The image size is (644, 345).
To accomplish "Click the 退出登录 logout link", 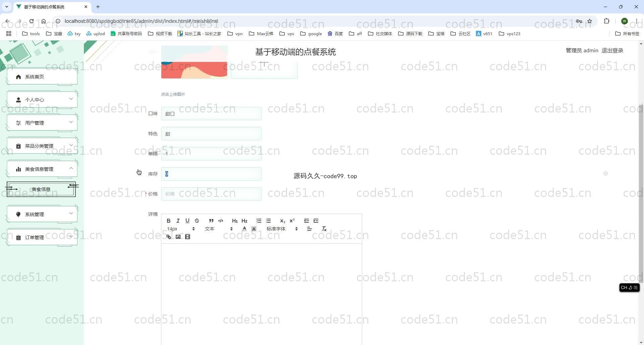I will coord(612,50).
